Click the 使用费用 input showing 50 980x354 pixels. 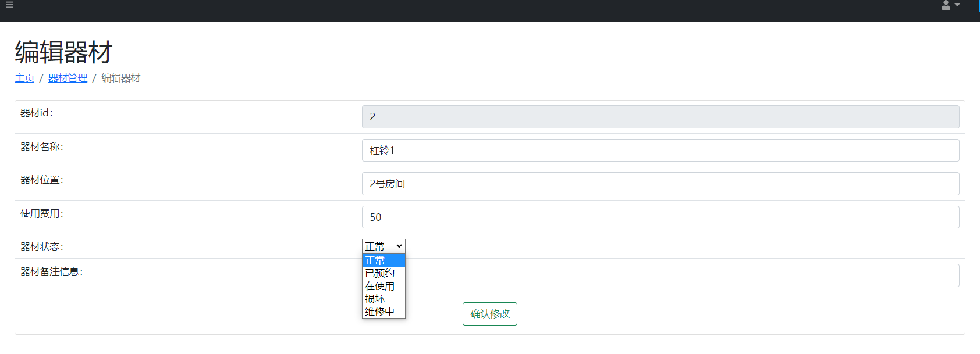660,217
